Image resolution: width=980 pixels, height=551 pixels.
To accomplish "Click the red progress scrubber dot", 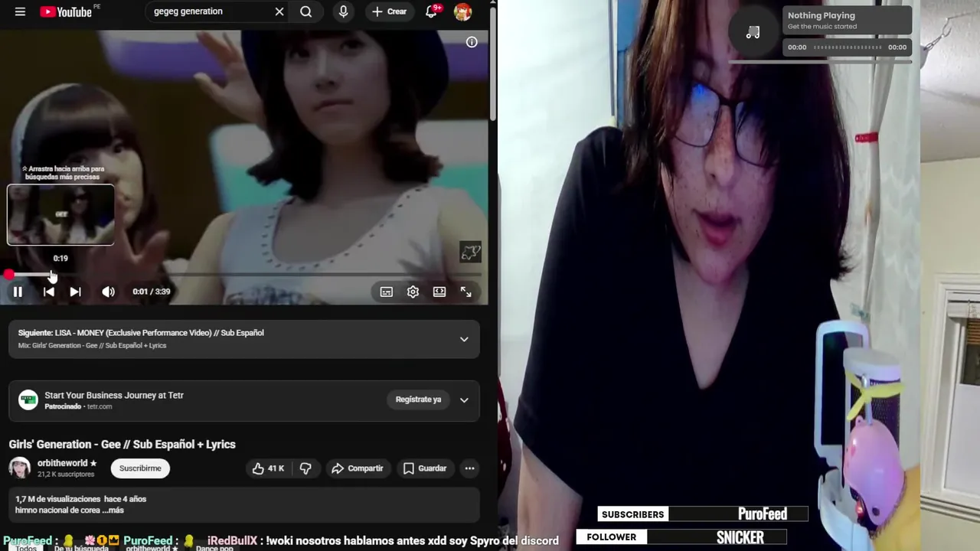I will [8, 274].
